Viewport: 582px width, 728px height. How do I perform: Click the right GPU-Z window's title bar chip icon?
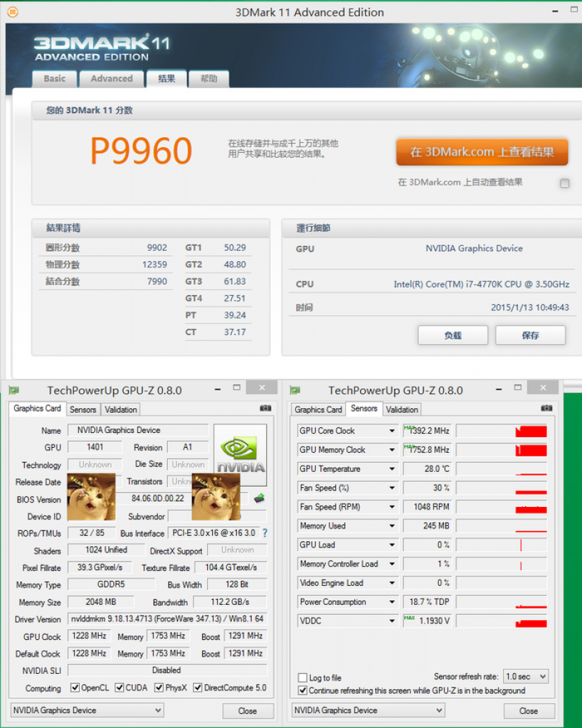click(x=295, y=390)
